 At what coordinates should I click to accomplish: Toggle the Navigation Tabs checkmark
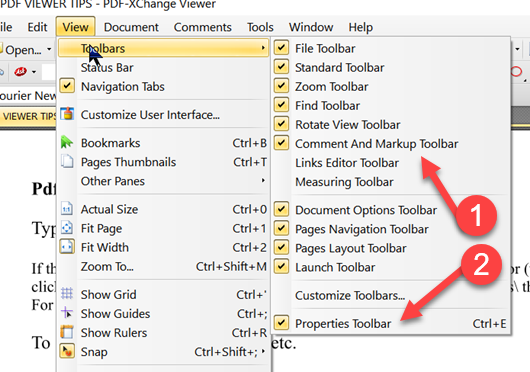pos(67,86)
